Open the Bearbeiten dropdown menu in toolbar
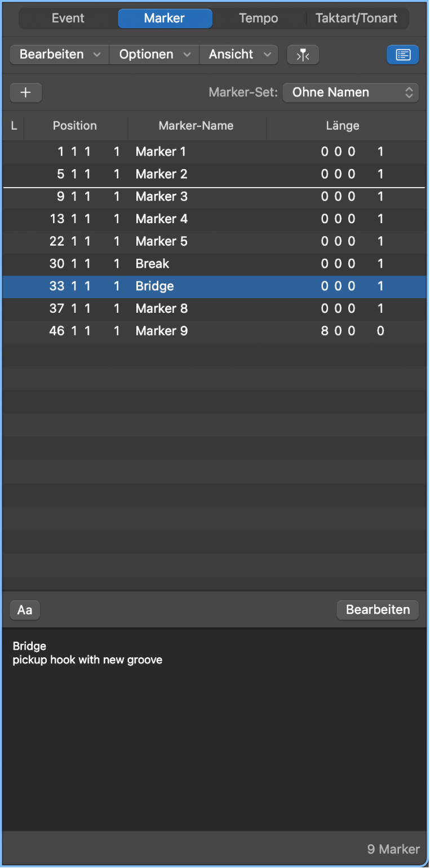 (x=59, y=55)
